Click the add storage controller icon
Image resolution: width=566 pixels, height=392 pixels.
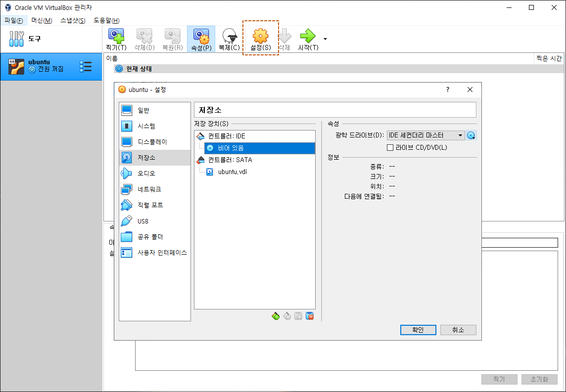(x=276, y=316)
